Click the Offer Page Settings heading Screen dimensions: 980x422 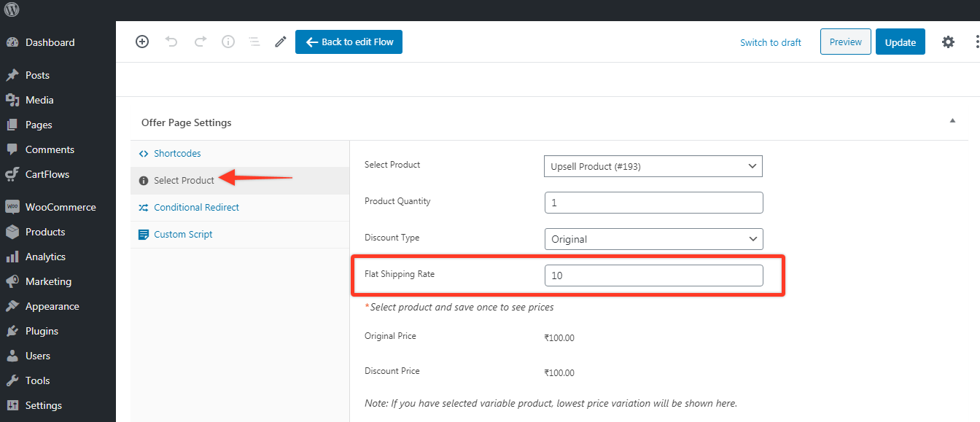[187, 122]
